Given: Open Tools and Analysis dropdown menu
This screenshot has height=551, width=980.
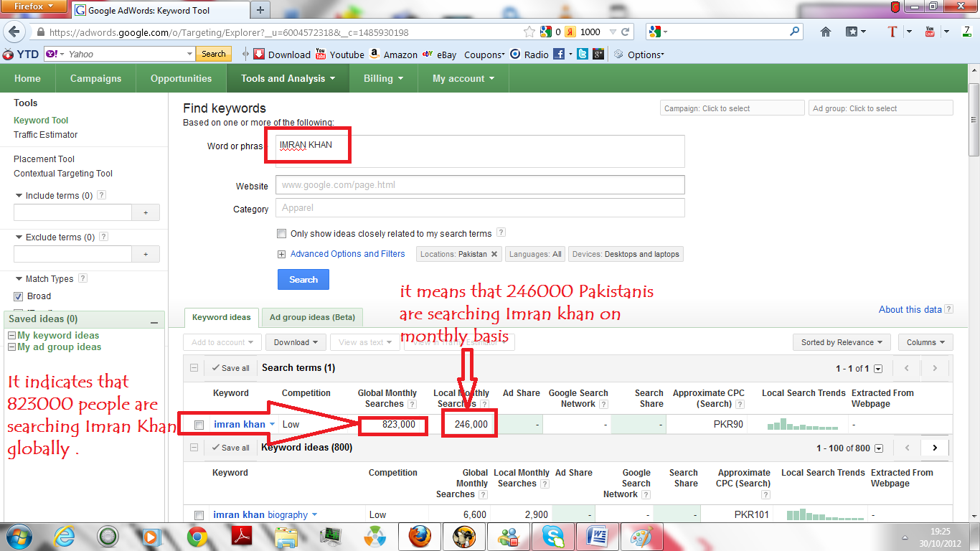Looking at the screenshot, I should pyautogui.click(x=288, y=79).
